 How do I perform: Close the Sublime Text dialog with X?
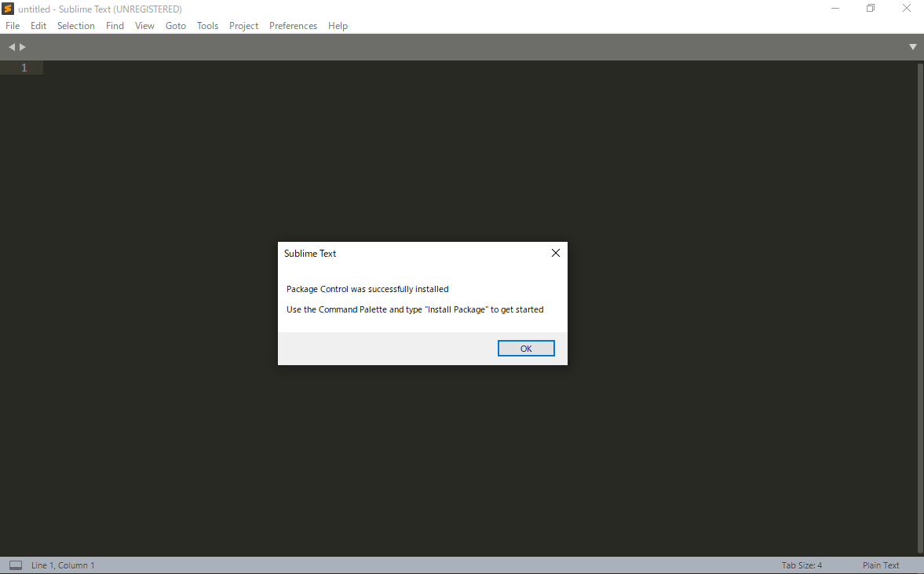pos(555,253)
